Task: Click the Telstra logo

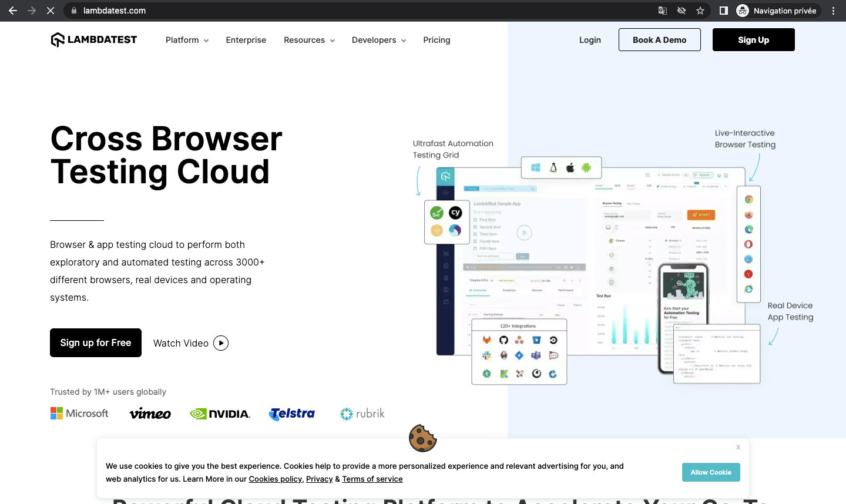Action: coord(292,414)
